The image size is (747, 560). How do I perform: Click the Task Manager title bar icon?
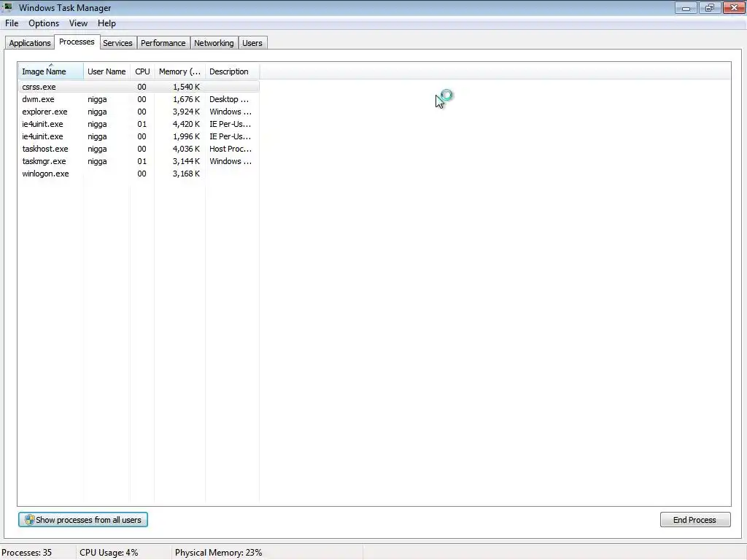[x=7, y=7]
